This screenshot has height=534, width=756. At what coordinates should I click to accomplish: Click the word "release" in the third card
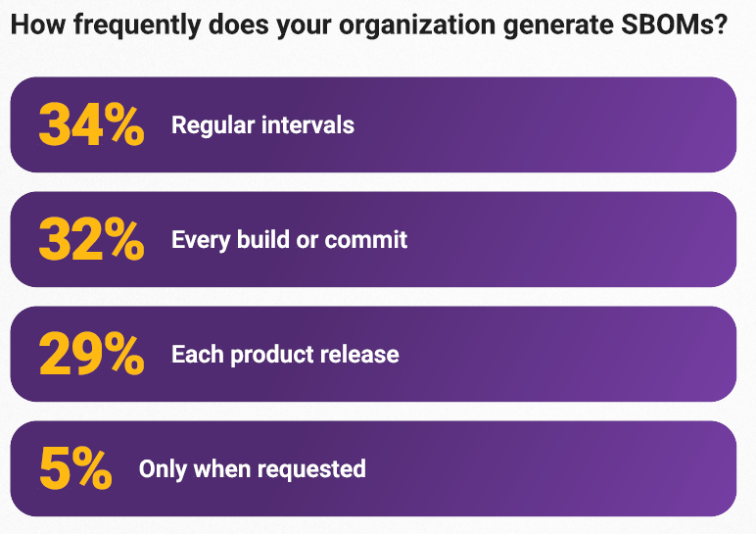[359, 354]
